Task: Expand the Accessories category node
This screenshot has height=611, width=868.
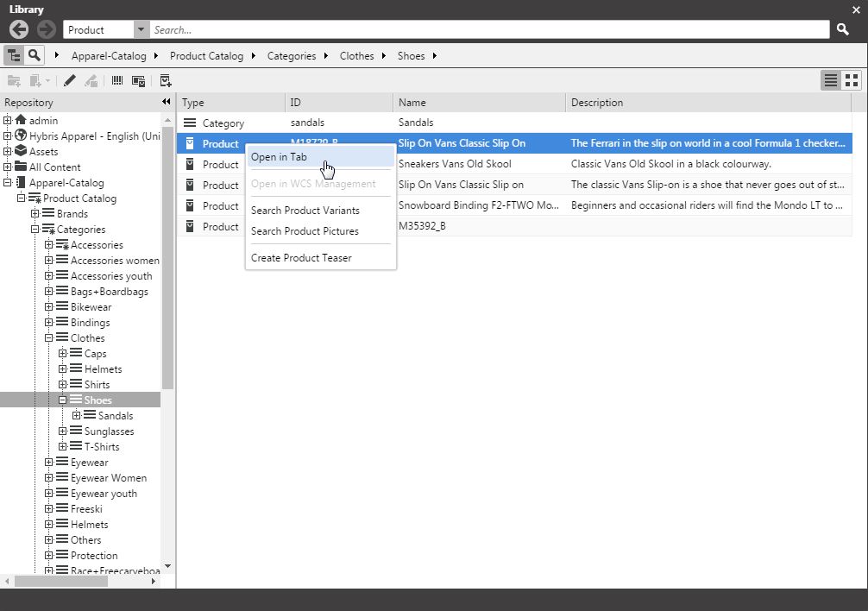Action: [48, 244]
